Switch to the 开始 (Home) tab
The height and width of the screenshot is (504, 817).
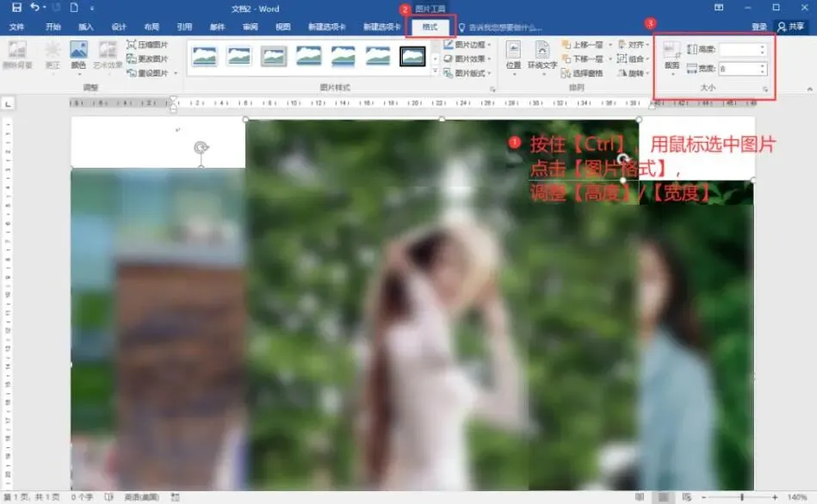[53, 27]
